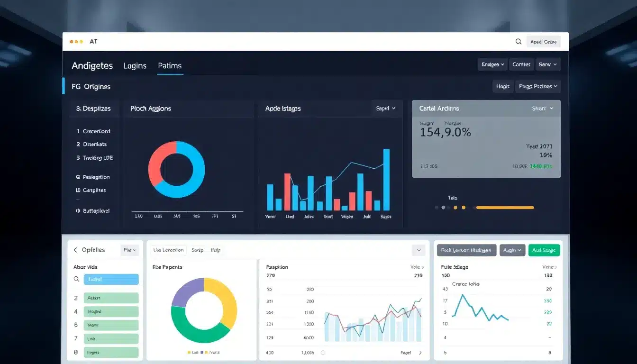Click the orange progress bar next to Tols
This screenshot has height=364, width=637.
pyautogui.click(x=504, y=207)
